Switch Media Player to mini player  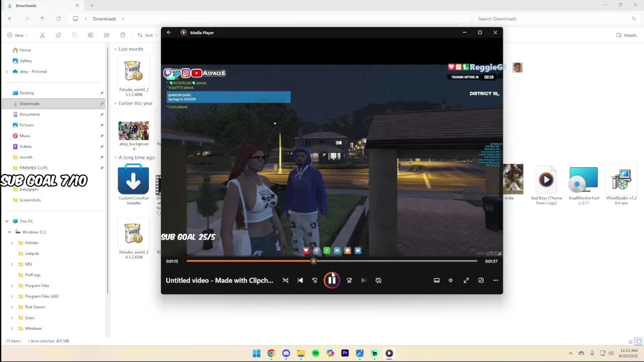click(x=481, y=281)
